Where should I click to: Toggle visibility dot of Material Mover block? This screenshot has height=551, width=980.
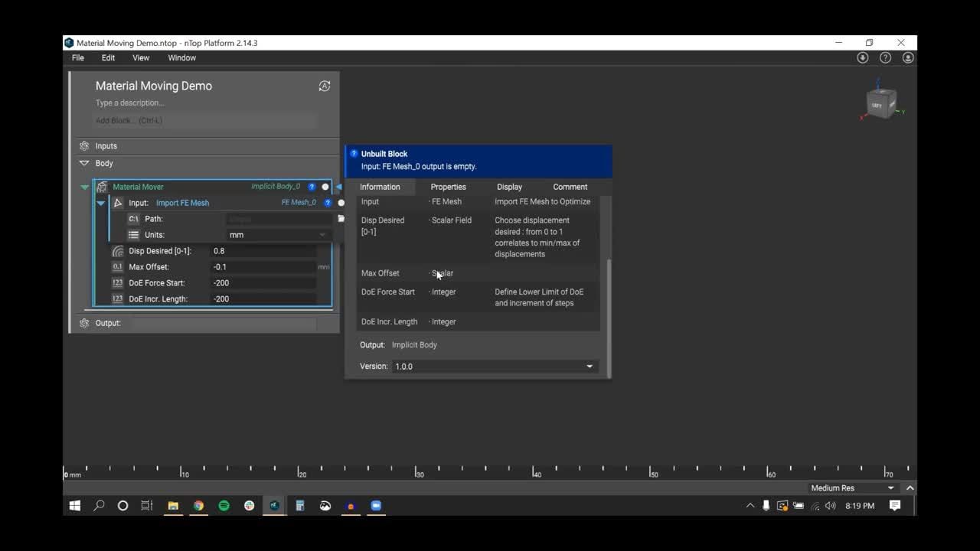coord(325,187)
